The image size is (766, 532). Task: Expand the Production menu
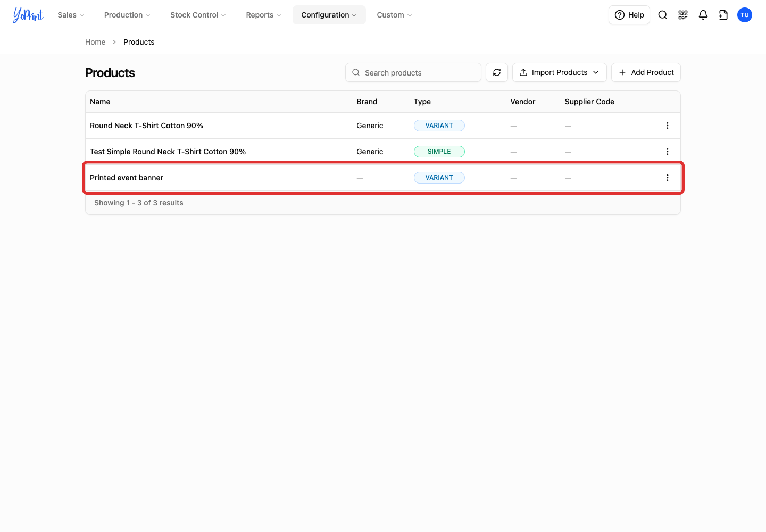(127, 15)
